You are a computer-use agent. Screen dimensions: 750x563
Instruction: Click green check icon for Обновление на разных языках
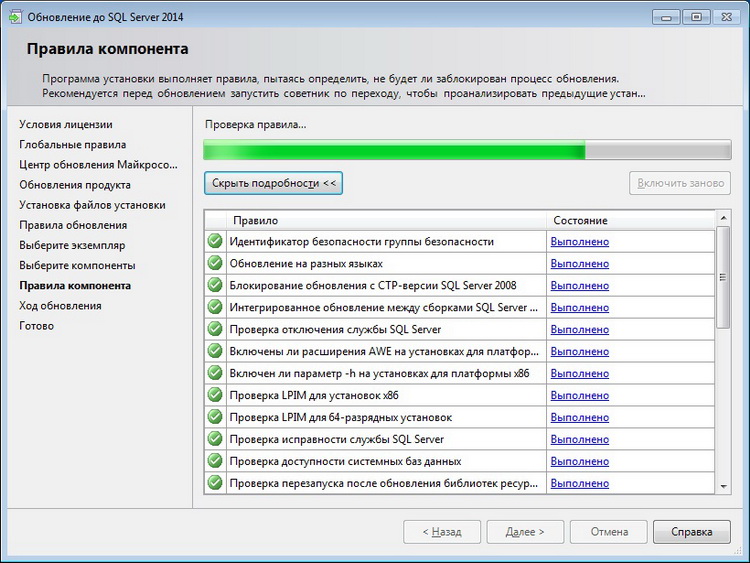215,263
